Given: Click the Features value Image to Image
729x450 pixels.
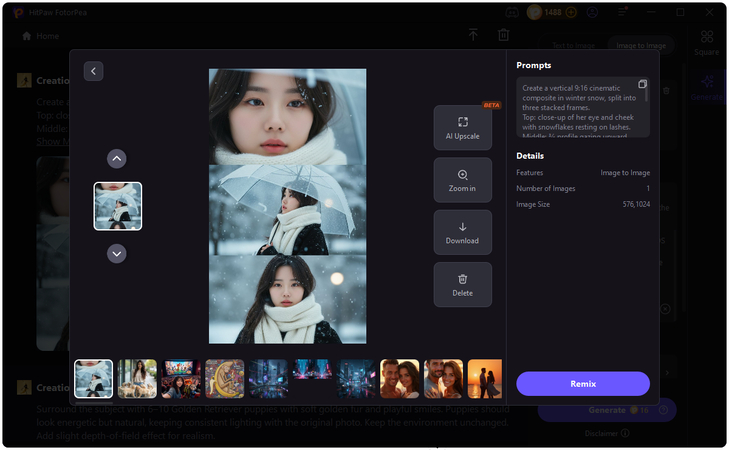Looking at the screenshot, I should pyautogui.click(x=625, y=172).
